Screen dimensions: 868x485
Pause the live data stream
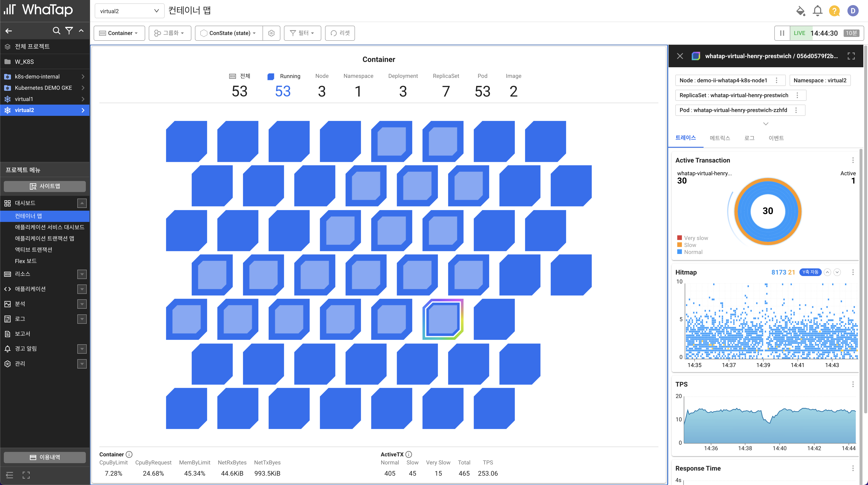[782, 33]
